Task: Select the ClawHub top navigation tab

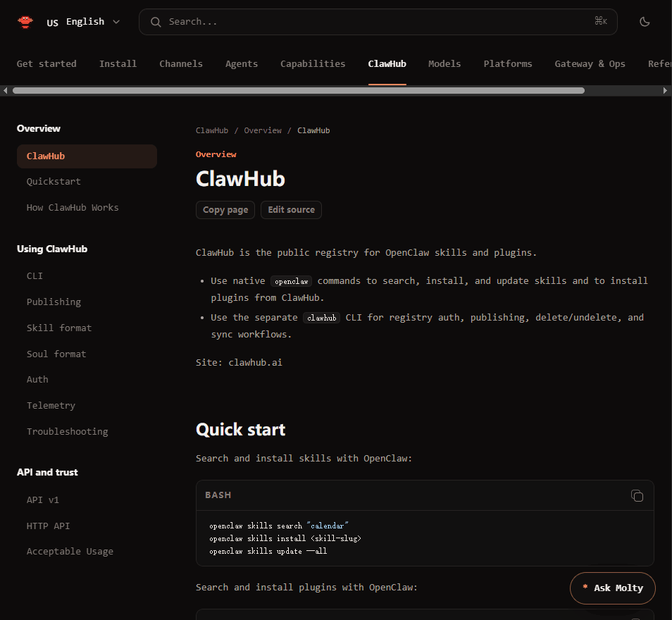Action: 387,64
